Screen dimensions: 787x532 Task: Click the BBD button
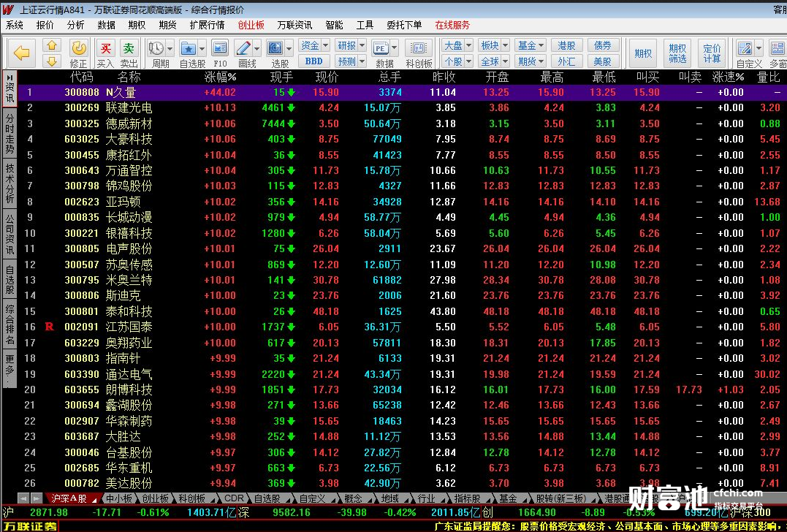[313, 61]
